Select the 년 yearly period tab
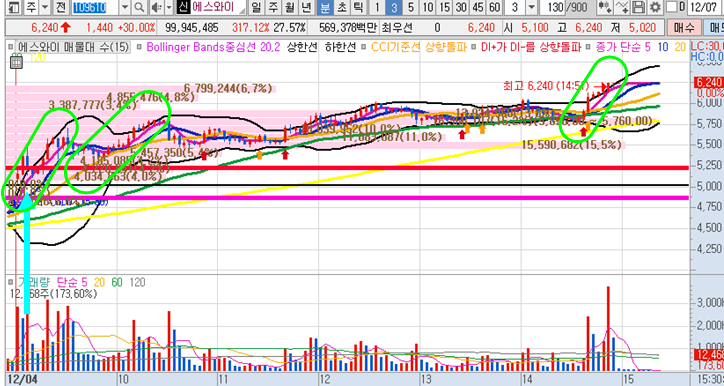Image resolution: width=724 pixels, height=386 pixels. pyautogui.click(x=306, y=7)
